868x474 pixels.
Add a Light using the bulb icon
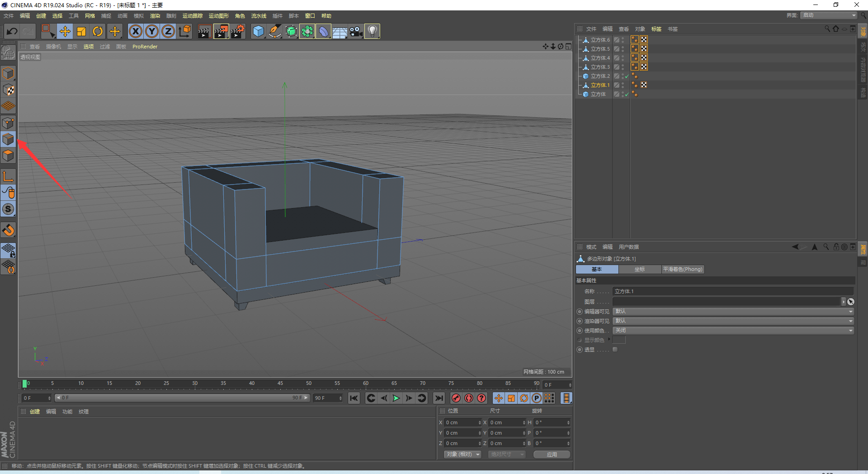(x=372, y=31)
